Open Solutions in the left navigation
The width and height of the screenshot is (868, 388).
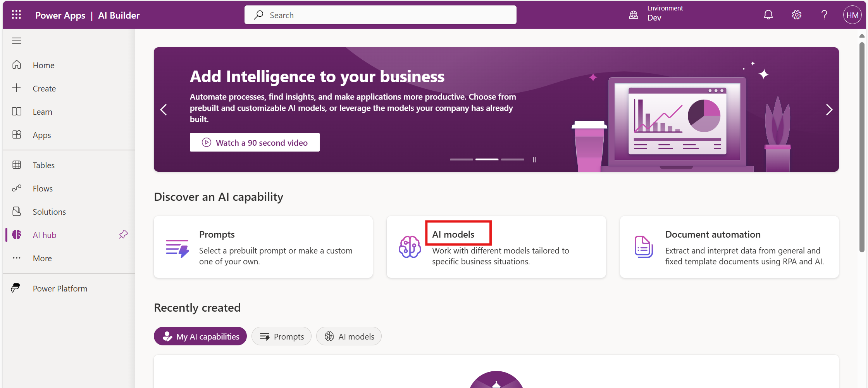pos(49,212)
